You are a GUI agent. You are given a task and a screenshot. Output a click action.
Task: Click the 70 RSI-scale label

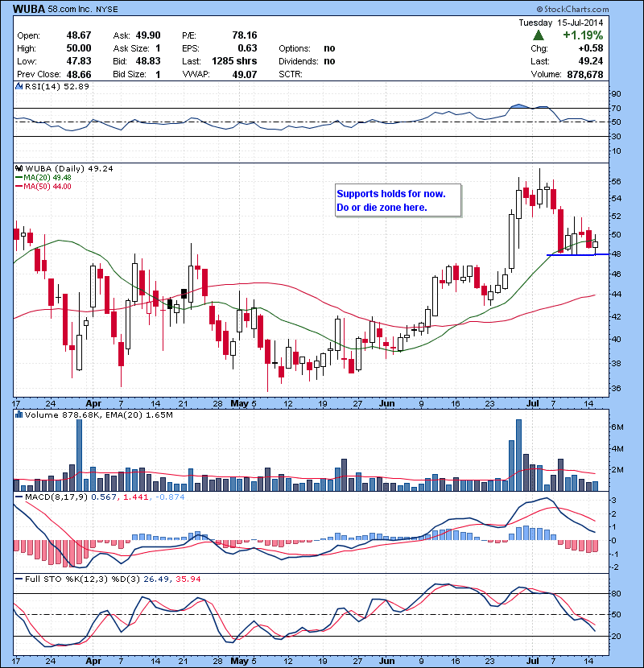[616, 108]
